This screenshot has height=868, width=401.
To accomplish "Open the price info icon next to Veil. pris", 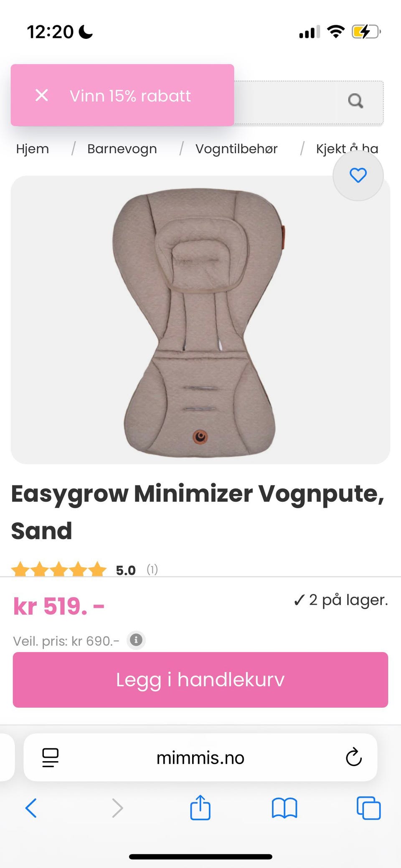I will tap(136, 640).
